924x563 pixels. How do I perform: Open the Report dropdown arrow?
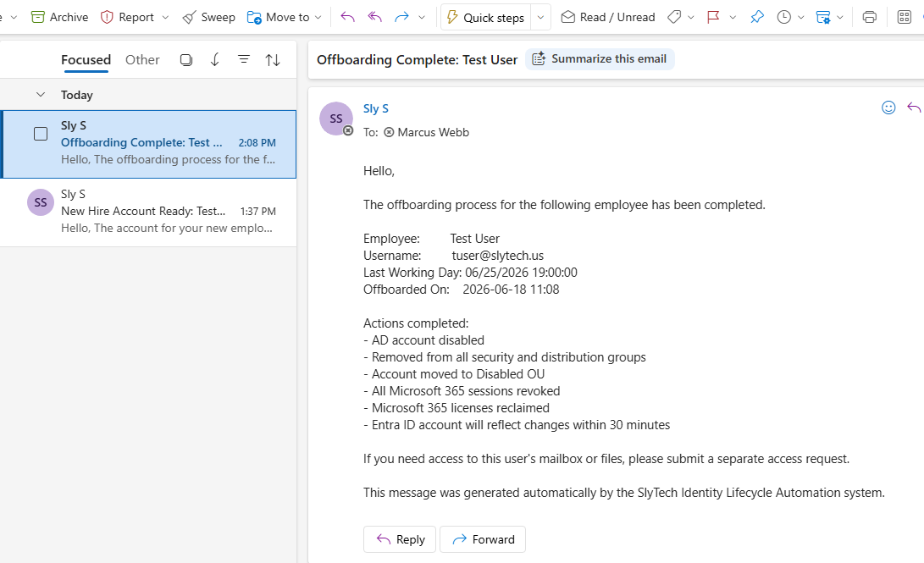pyautogui.click(x=166, y=17)
